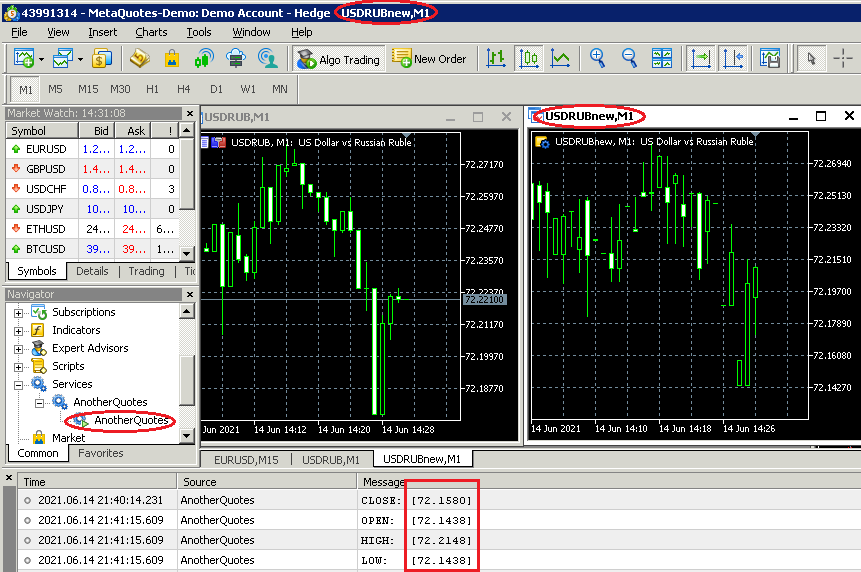Toggle the Algo Trading button
This screenshot has width=861, height=572.
(x=339, y=59)
